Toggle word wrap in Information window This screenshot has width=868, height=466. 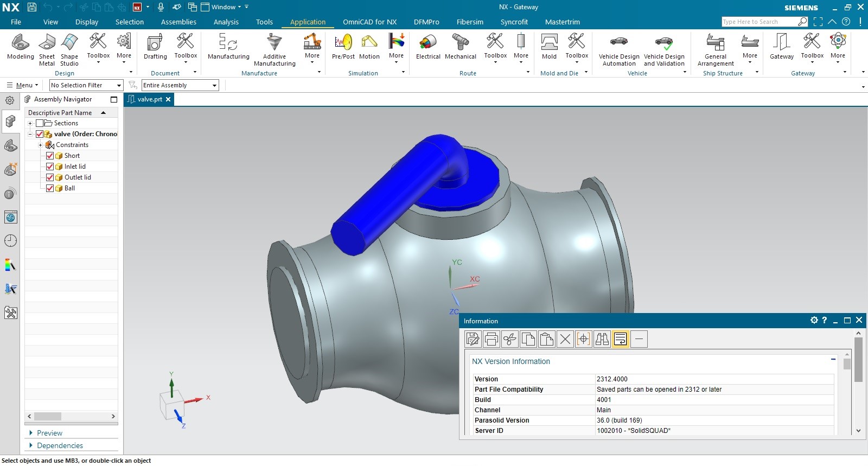tap(621, 339)
